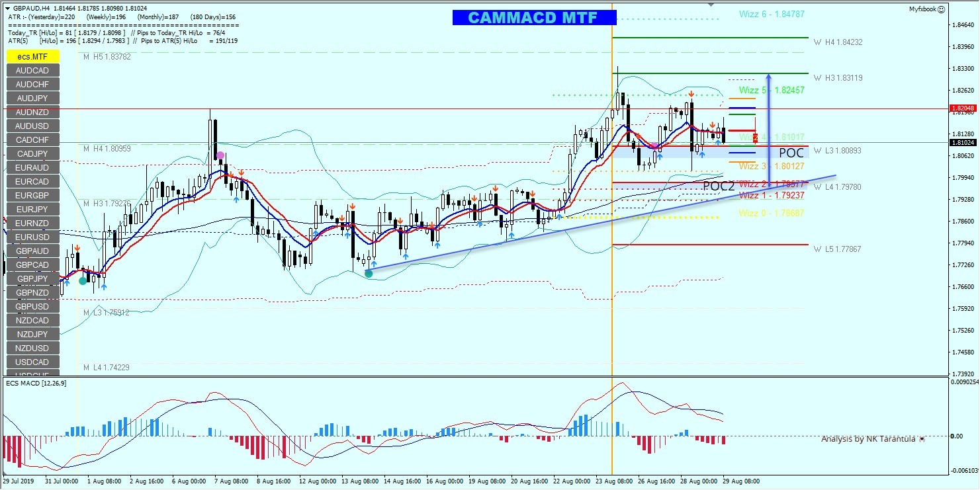This screenshot has height=490, width=980.
Task: Change chart to NZDUSD
Action: 33,348
